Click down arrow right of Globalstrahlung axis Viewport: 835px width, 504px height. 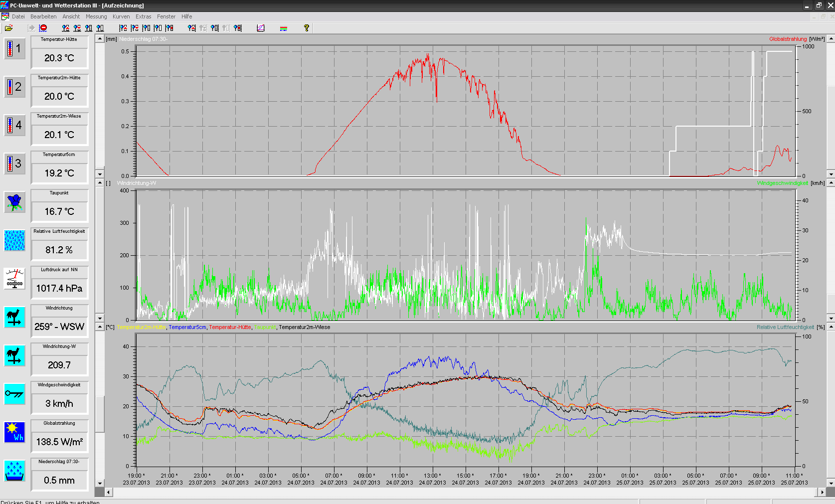831,174
